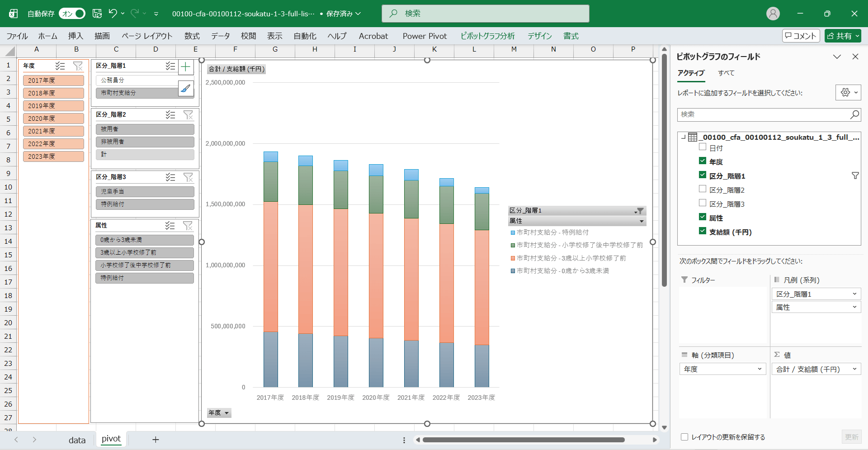Open the chart styles paintbrush icon

tap(185, 89)
